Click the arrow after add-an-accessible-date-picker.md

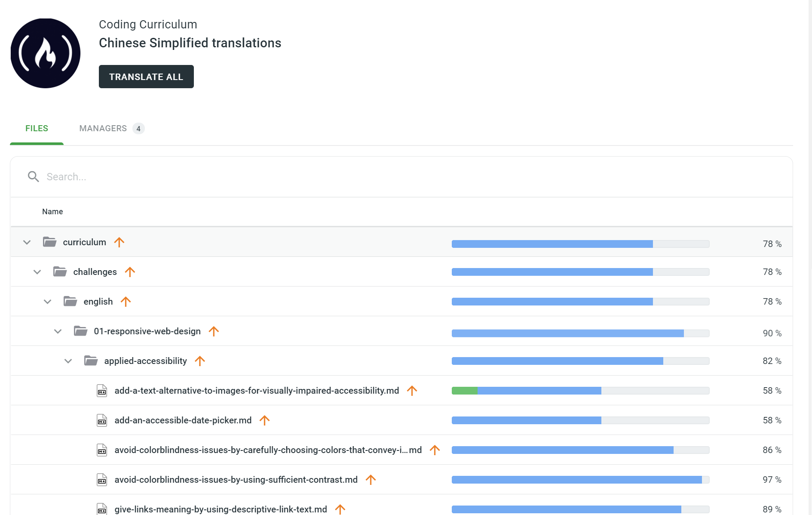coord(264,420)
